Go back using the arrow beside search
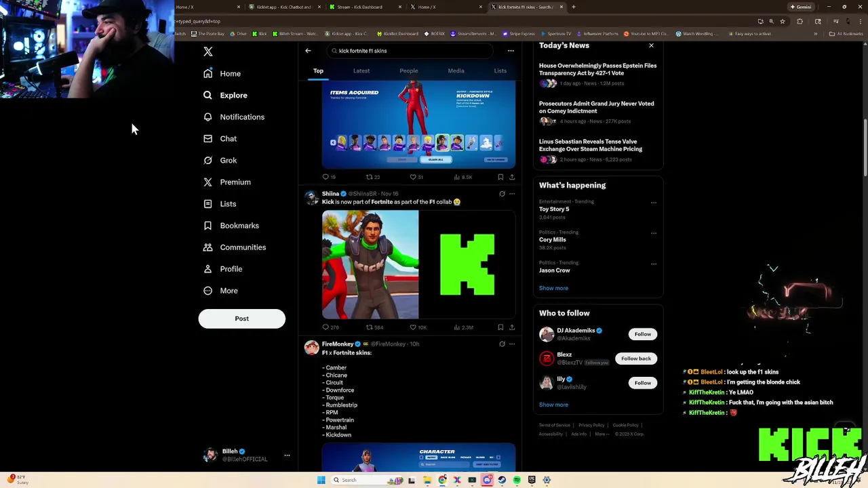Screen dimensions: 868x488 (308, 51)
